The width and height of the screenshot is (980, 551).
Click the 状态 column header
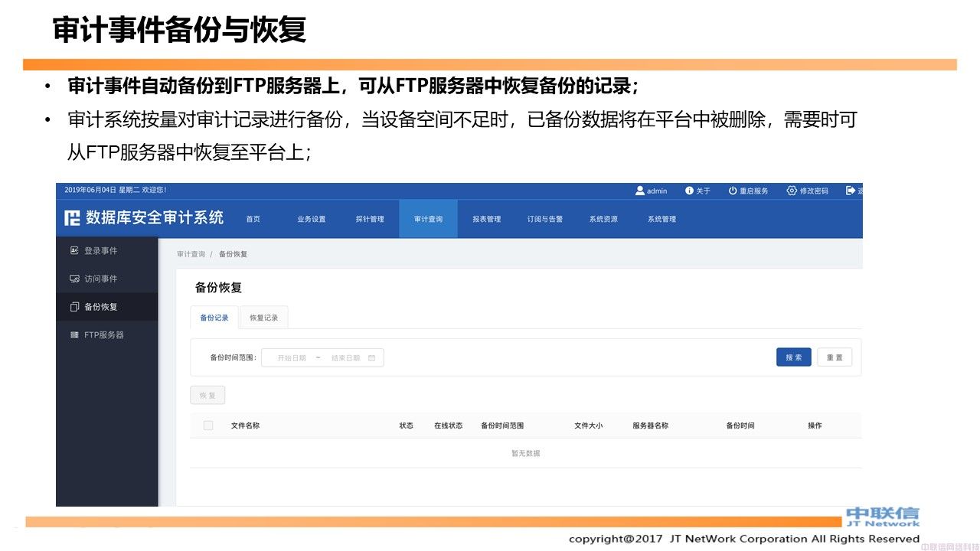[406, 425]
